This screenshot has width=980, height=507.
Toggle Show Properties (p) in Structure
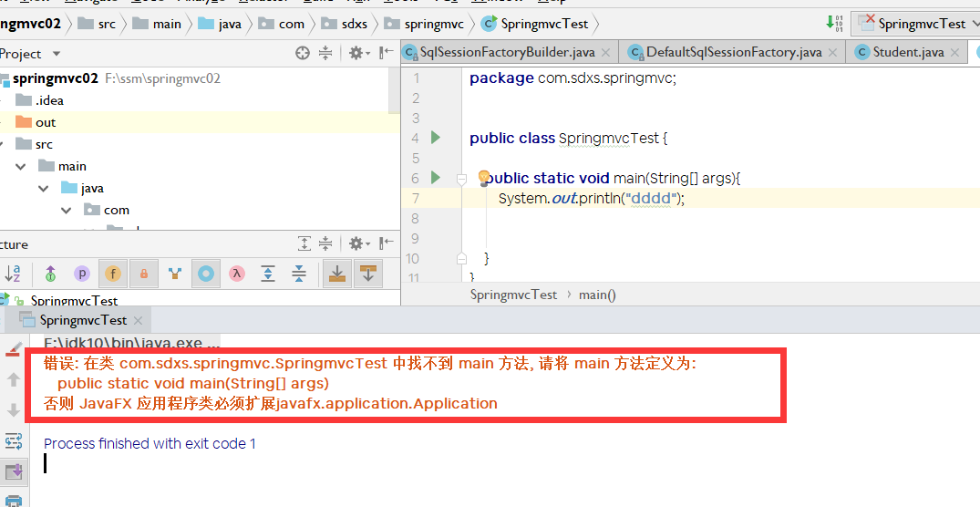(82, 274)
